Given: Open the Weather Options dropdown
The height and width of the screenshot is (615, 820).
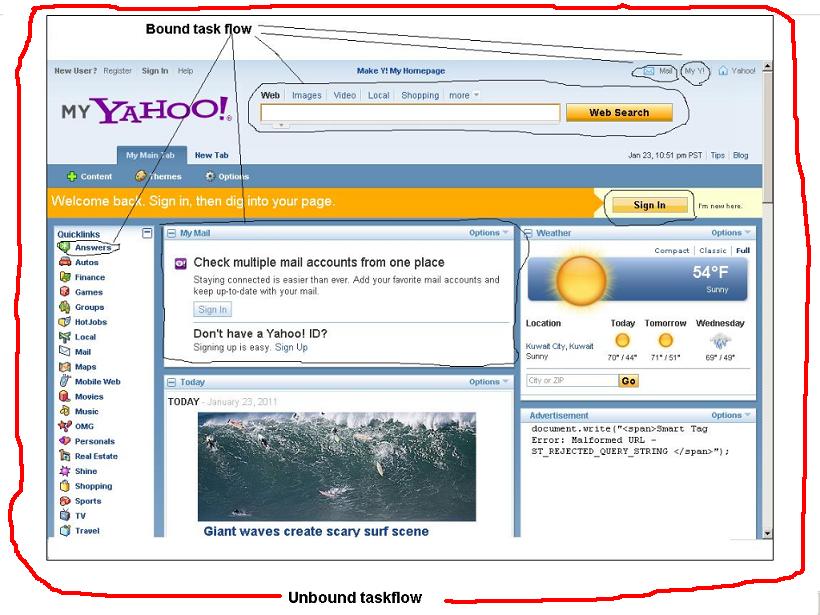Looking at the screenshot, I should tap(731, 233).
